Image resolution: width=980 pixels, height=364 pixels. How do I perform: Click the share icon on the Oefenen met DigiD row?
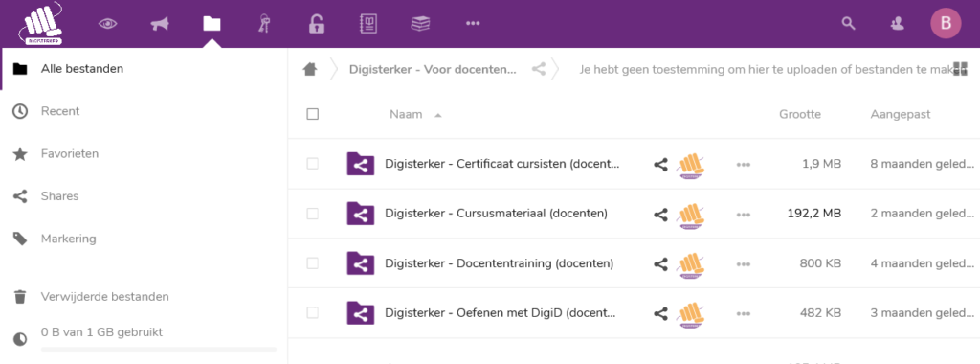660,314
